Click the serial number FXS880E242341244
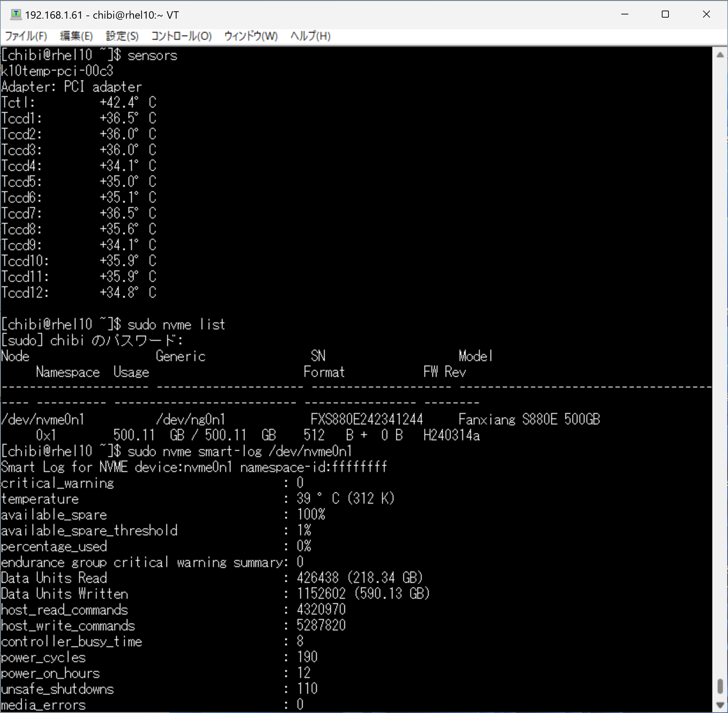The height and width of the screenshot is (713, 728). pos(366,419)
